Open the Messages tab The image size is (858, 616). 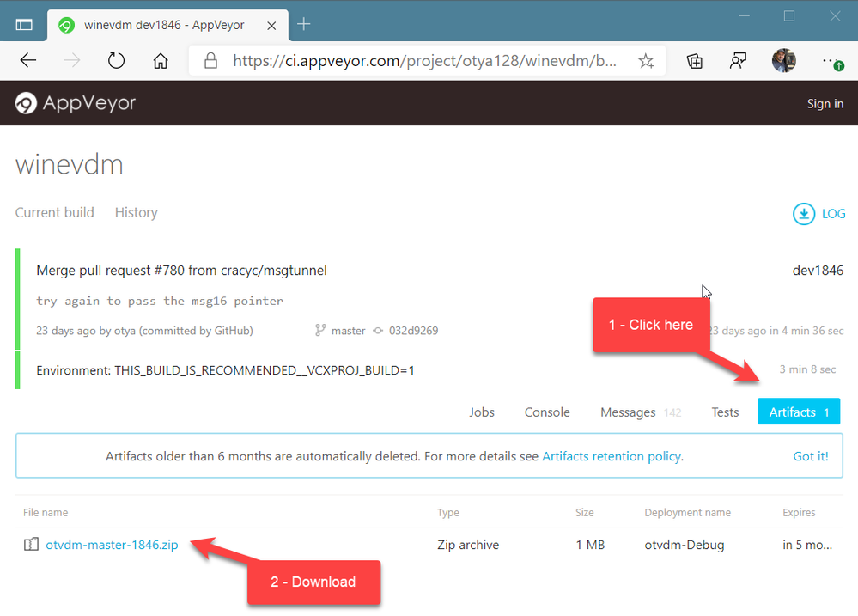pos(628,412)
